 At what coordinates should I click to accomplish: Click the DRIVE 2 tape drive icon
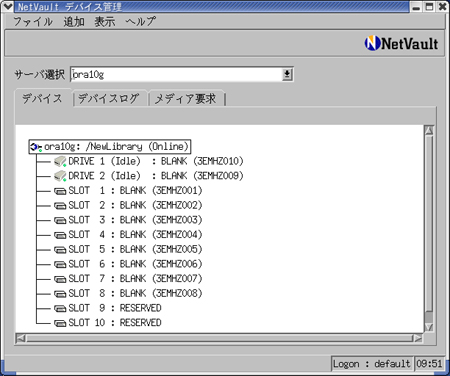click(60, 176)
